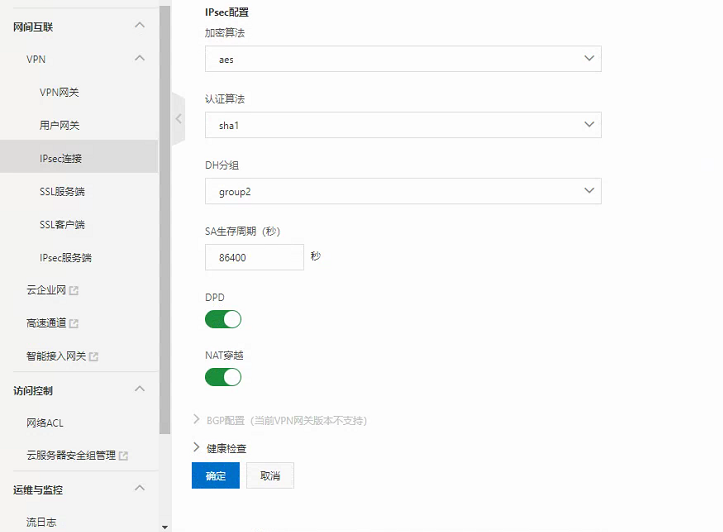Click external link icon beside 云服务器安全组管理
The width and height of the screenshot is (723, 532).
coord(124,456)
